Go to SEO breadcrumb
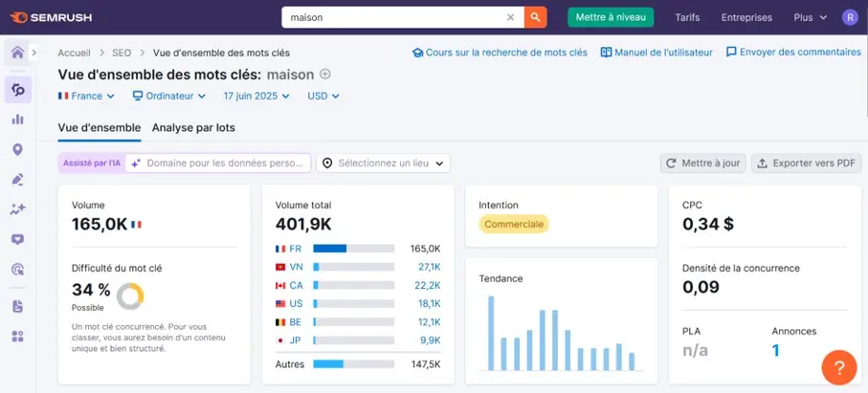Viewport: 868px width, 393px height. [x=122, y=53]
